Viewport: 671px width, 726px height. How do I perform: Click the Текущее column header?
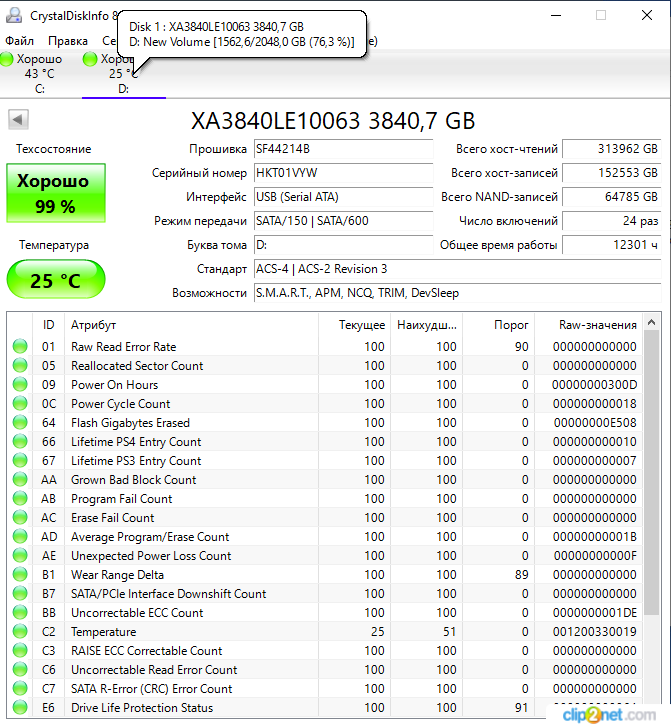pos(355,325)
